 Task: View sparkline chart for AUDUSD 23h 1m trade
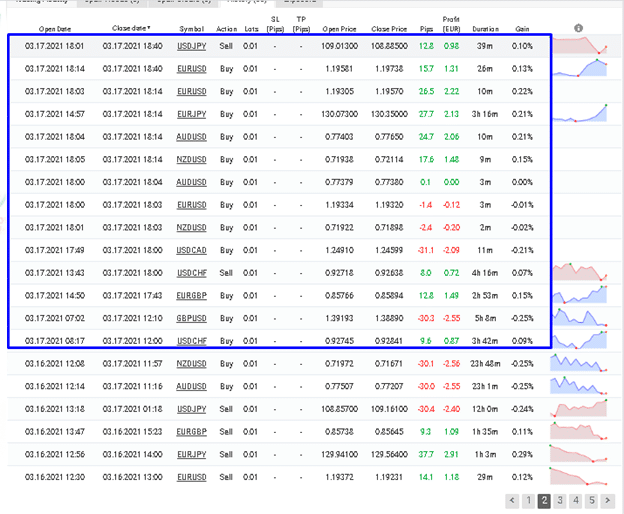pos(579,385)
